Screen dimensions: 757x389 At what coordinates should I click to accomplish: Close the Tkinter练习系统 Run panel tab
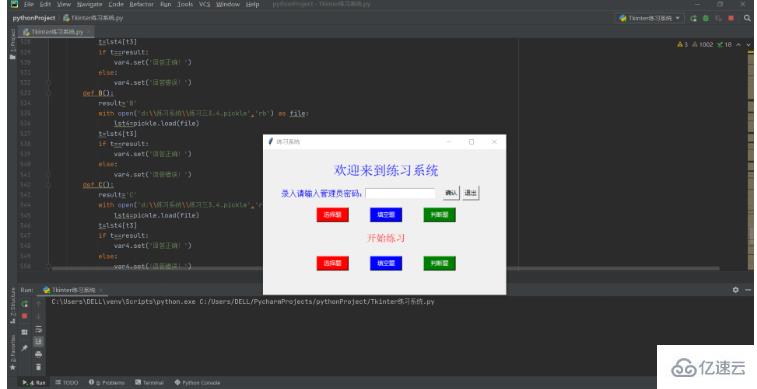click(102, 290)
